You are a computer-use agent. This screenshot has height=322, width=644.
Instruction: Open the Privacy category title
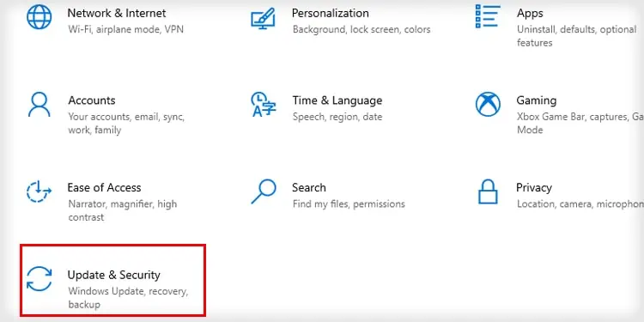click(534, 188)
